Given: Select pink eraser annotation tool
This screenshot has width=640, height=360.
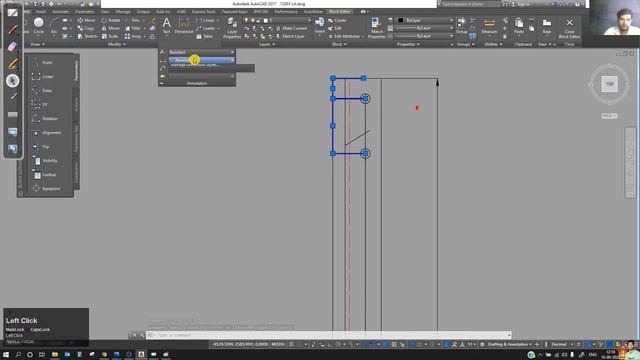Looking at the screenshot, I should click(13, 47).
